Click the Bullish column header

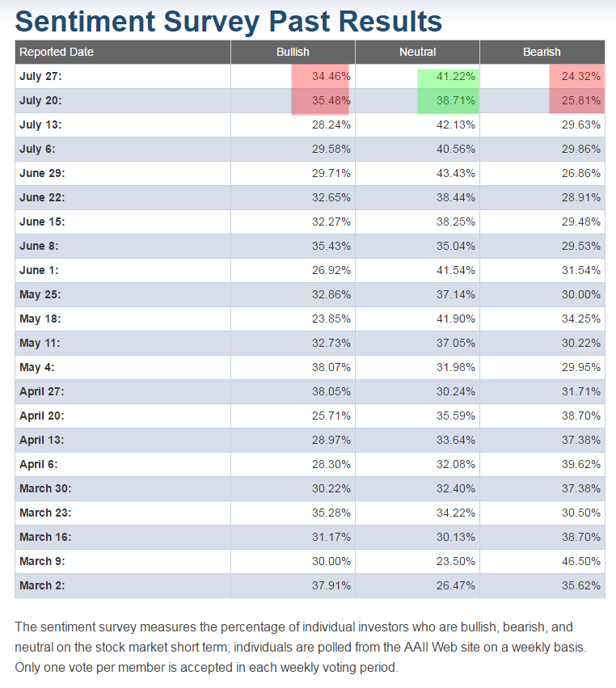293,52
